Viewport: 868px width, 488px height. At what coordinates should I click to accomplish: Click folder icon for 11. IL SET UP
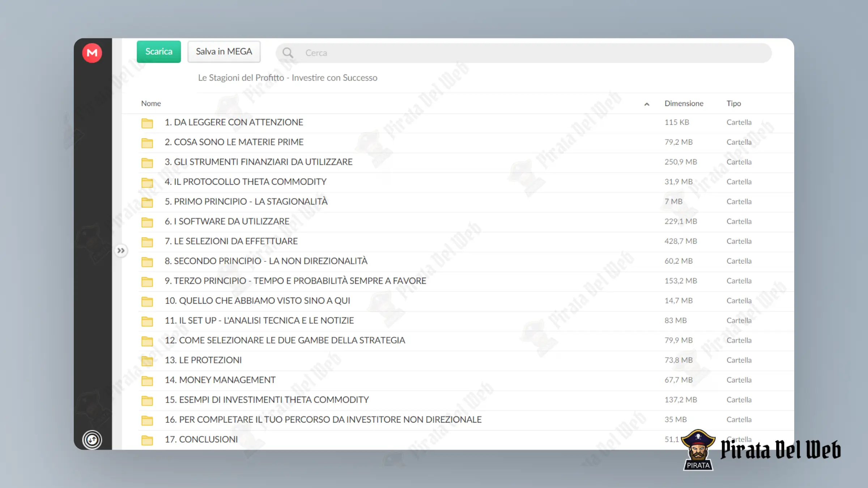point(147,321)
